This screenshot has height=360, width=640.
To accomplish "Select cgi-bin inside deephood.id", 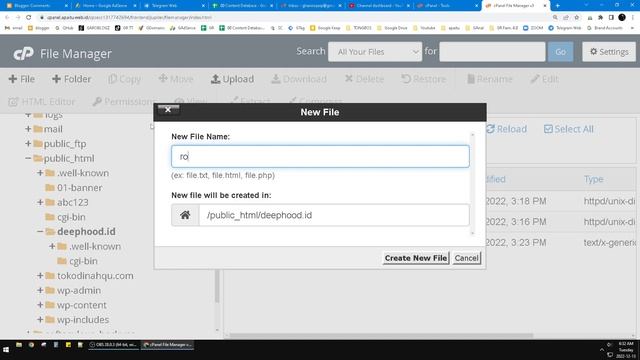I will (83, 261).
